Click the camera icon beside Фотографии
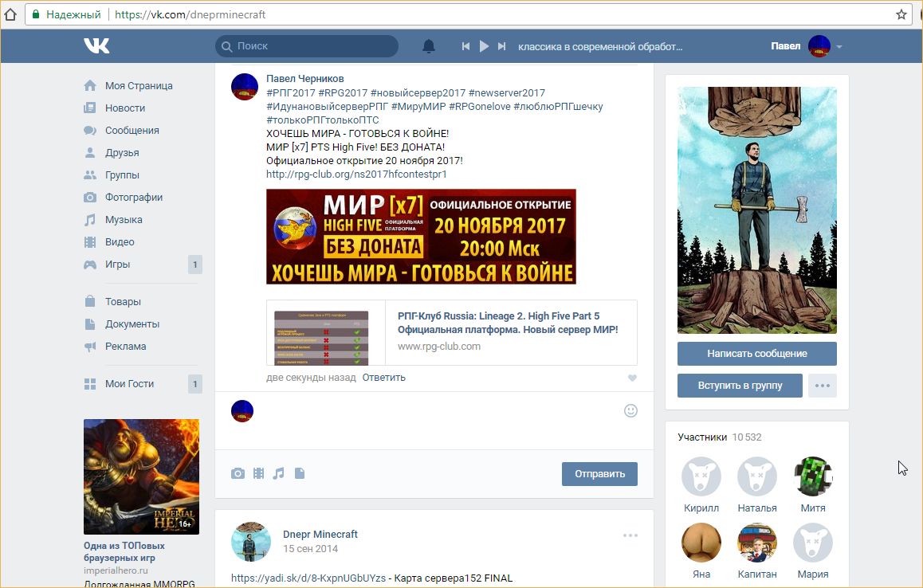Screen dimensions: 923x588 [90, 197]
